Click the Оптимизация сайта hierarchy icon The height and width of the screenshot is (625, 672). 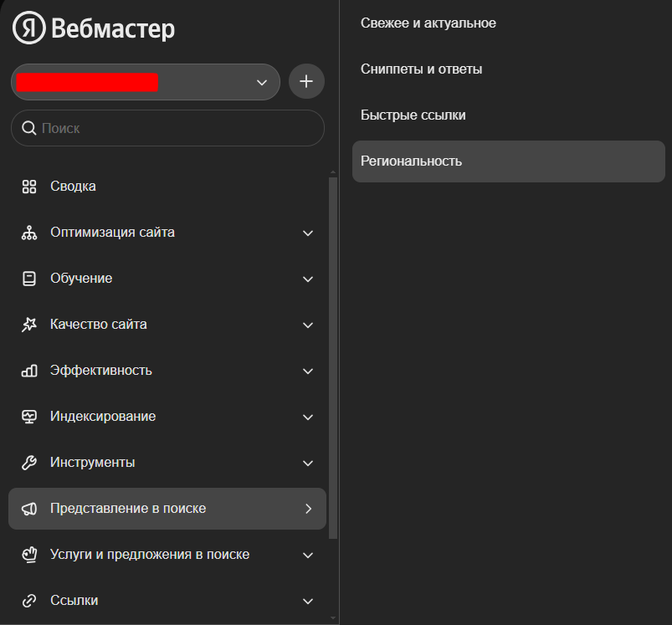click(x=29, y=233)
